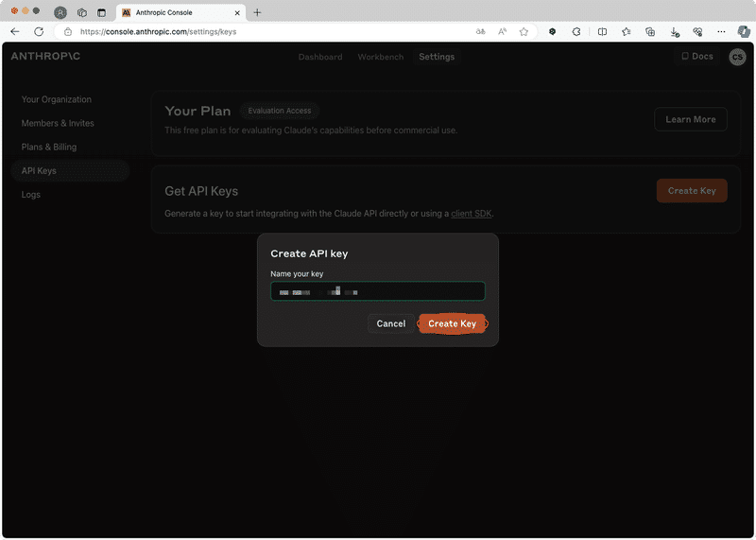Viewport: 756px width, 540px height.
Task: Click the Learn More button
Action: (x=691, y=119)
